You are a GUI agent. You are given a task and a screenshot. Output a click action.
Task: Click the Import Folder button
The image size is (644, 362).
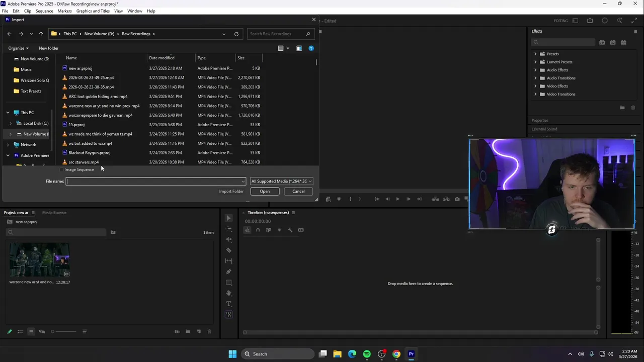pos(231,192)
